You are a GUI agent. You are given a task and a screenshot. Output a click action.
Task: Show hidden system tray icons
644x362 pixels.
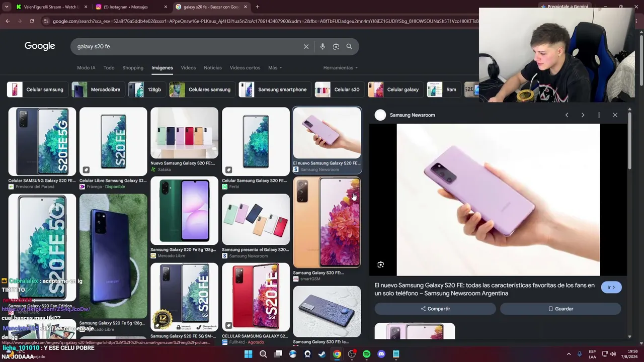tap(569, 354)
